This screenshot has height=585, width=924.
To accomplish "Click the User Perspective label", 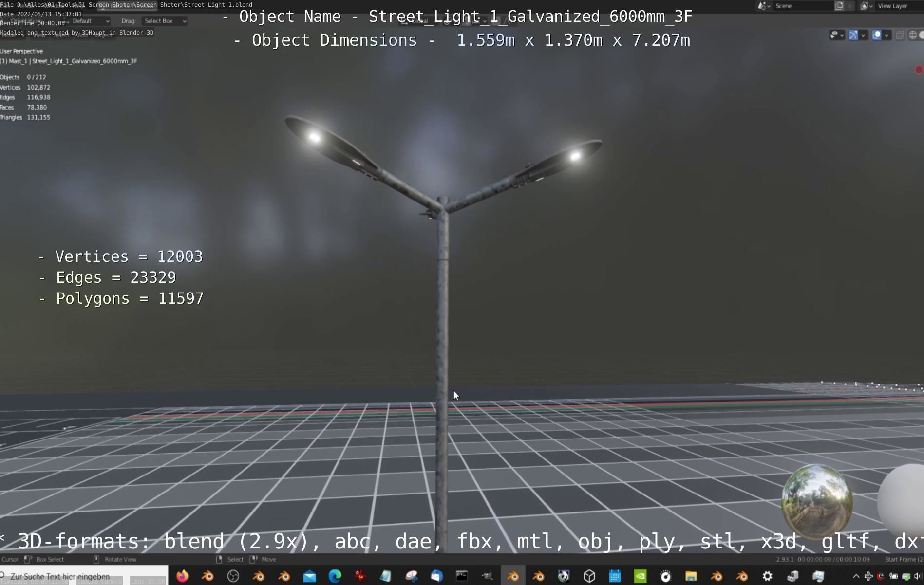I will (21, 51).
